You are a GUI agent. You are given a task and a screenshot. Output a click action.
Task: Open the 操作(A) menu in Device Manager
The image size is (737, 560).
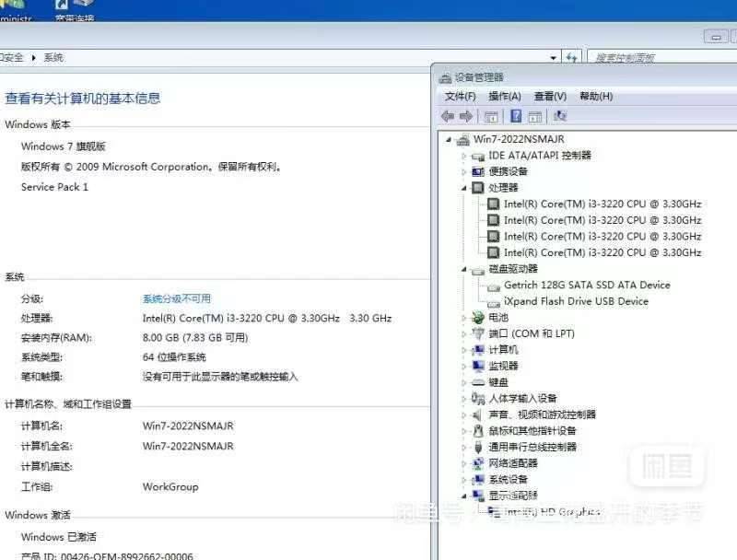[505, 97]
